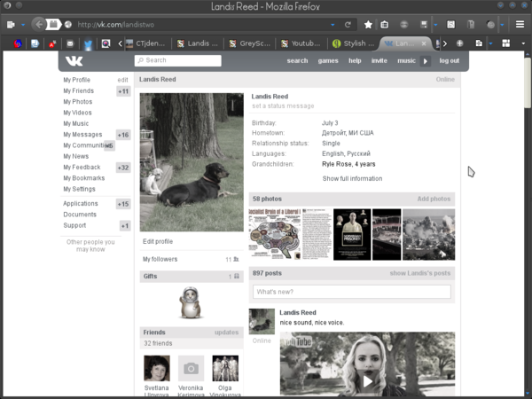Click the VK Search input field
The height and width of the screenshot is (399, 532).
pos(178,60)
